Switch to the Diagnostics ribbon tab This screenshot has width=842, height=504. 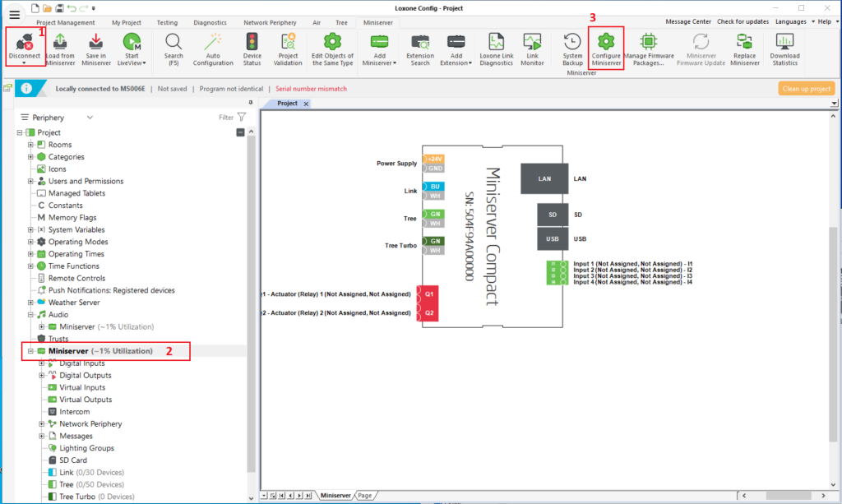pos(210,23)
